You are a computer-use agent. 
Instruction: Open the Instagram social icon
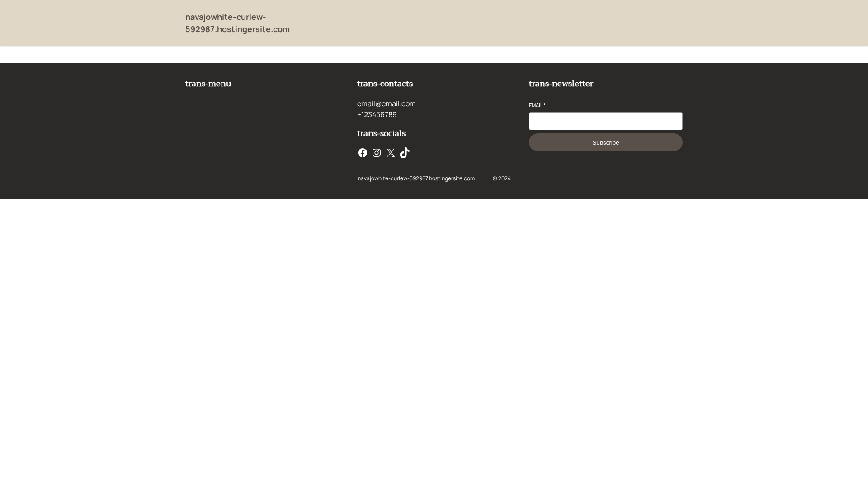pos(377,153)
